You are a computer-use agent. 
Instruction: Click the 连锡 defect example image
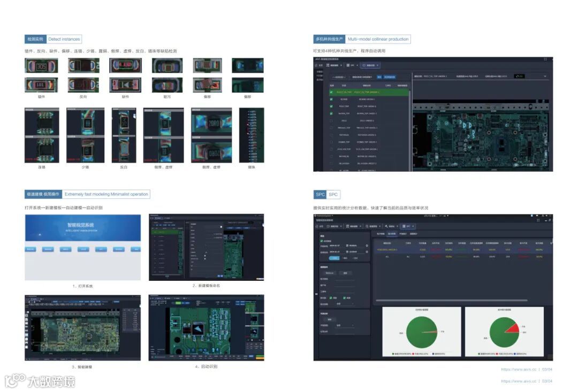(x=42, y=135)
